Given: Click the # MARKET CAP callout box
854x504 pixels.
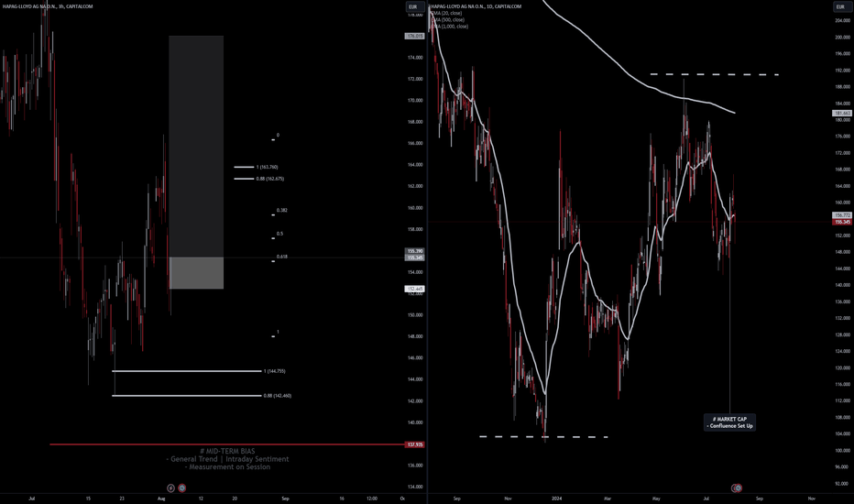Looking at the screenshot, I should [729, 422].
